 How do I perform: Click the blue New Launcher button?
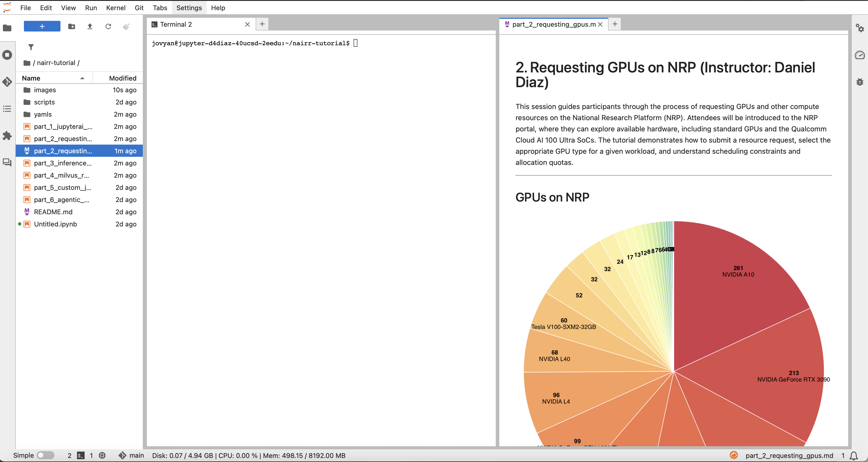click(42, 26)
